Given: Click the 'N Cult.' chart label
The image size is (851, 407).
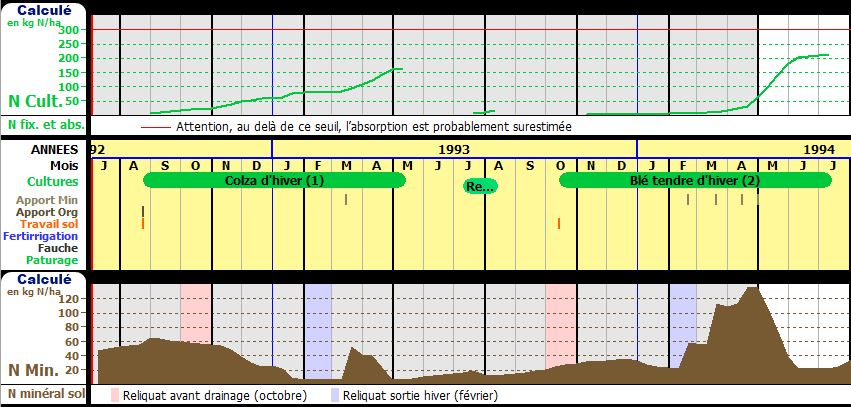Looking at the screenshot, I should pyautogui.click(x=35, y=101).
